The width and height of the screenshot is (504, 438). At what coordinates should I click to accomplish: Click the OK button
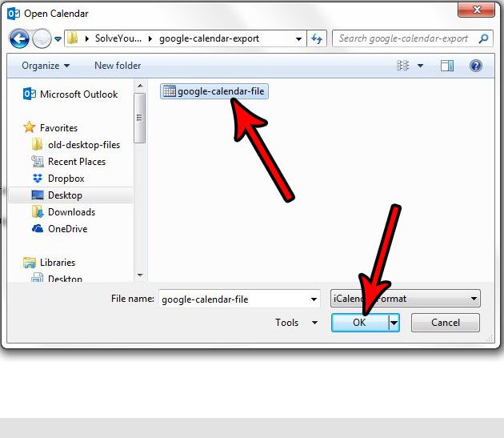coord(360,323)
